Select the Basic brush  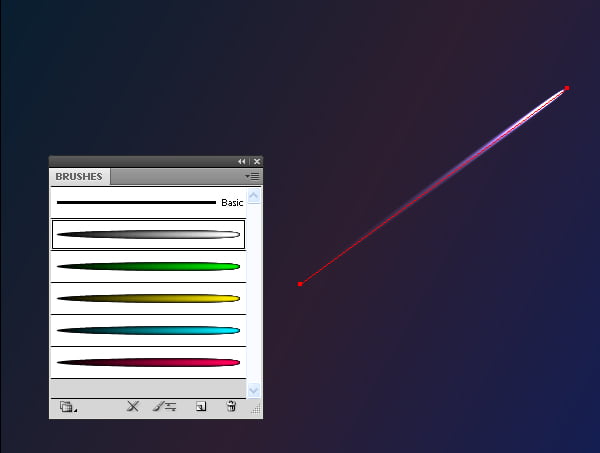pyautogui.click(x=148, y=202)
